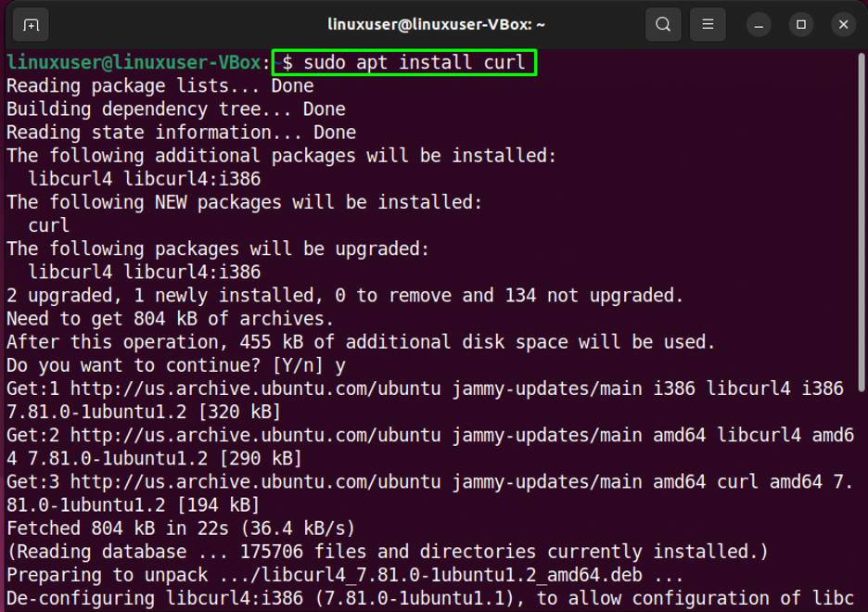Click '7.81.0-1ubuntu1.2 [290 kB]' text
This screenshot has height=612, width=868.
(165, 458)
